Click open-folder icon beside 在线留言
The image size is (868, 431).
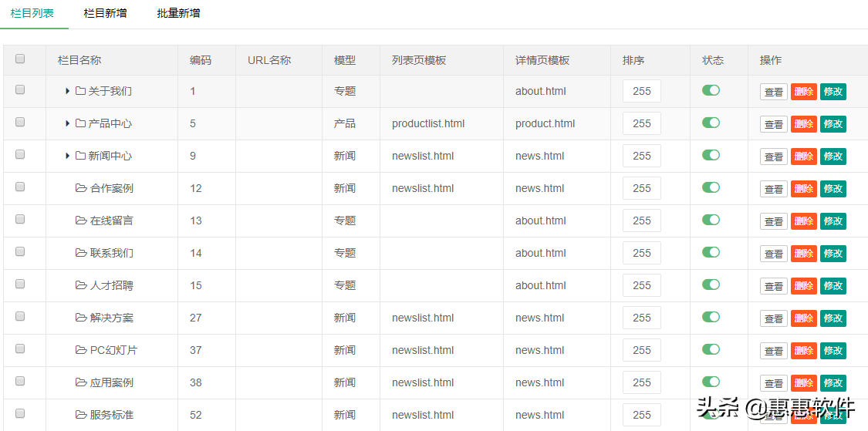(81, 221)
